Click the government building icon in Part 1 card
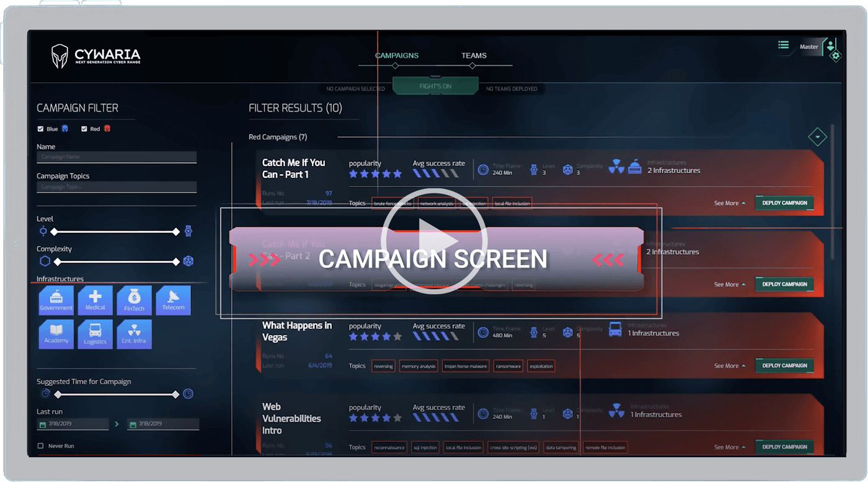868x482 pixels. point(634,167)
